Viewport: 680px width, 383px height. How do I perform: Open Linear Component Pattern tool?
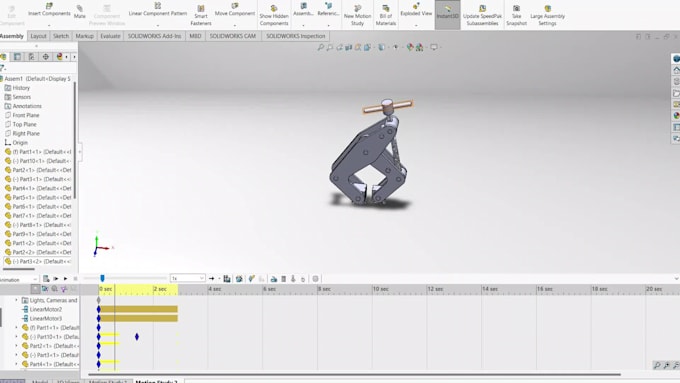[158, 10]
